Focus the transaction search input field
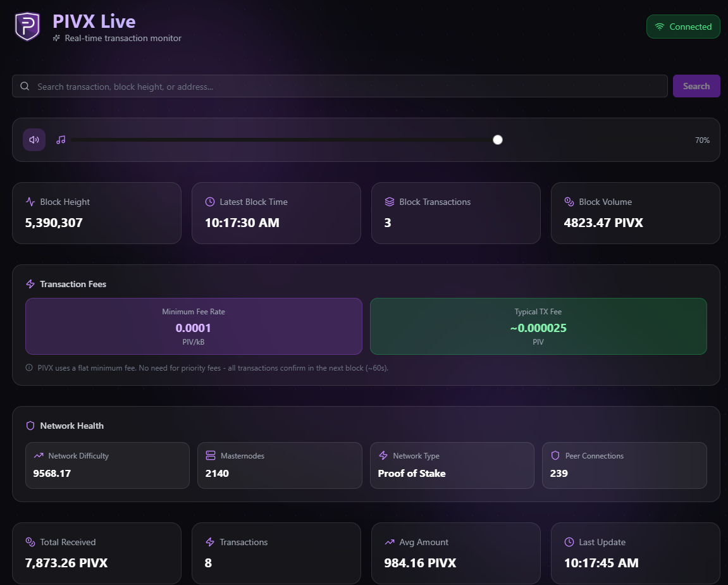 [348, 86]
